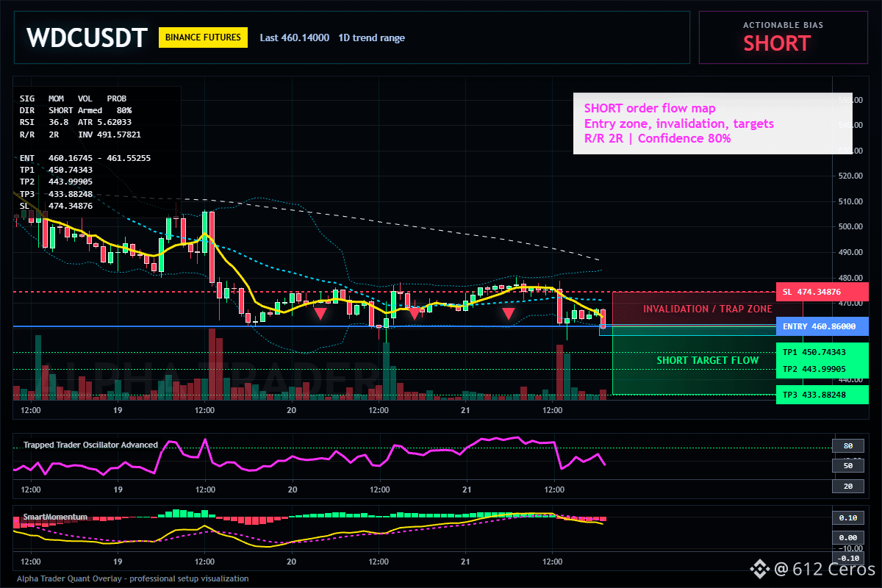
Task: Click the SmartMomentum panel title
Action: click(55, 517)
